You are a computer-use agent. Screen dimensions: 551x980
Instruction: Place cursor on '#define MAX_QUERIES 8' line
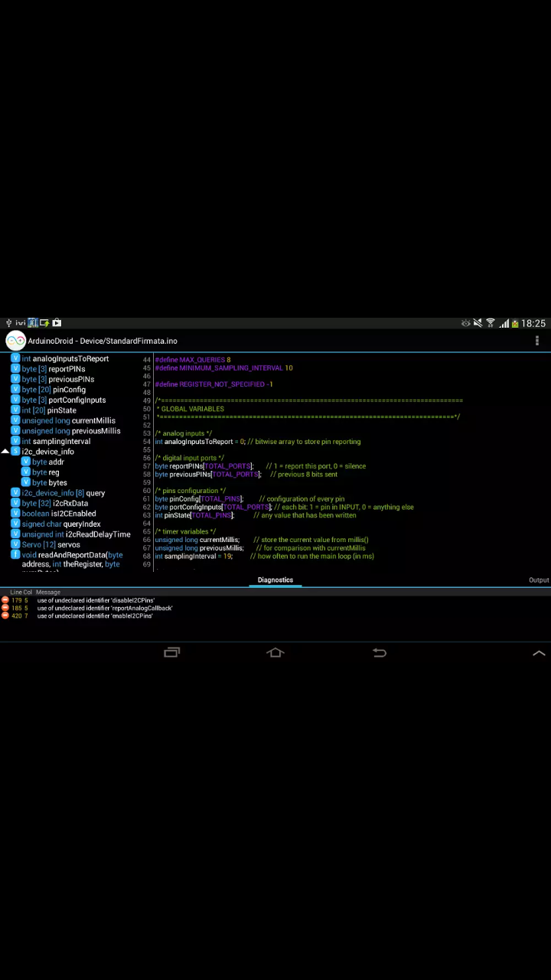(x=193, y=360)
